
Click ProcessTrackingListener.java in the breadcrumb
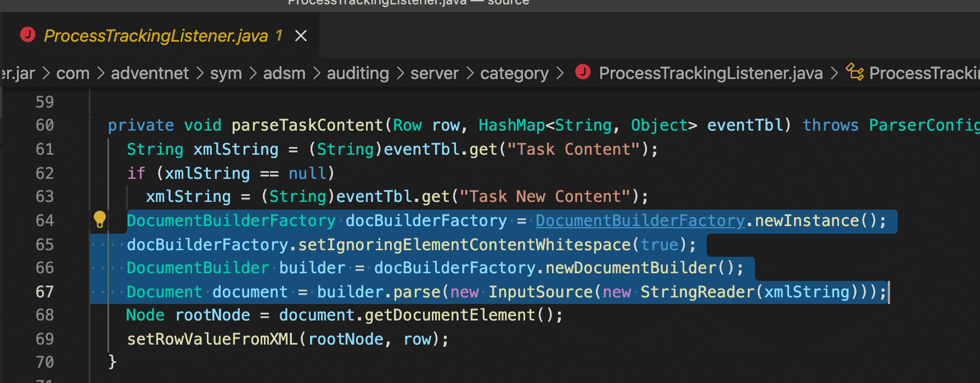(711, 73)
